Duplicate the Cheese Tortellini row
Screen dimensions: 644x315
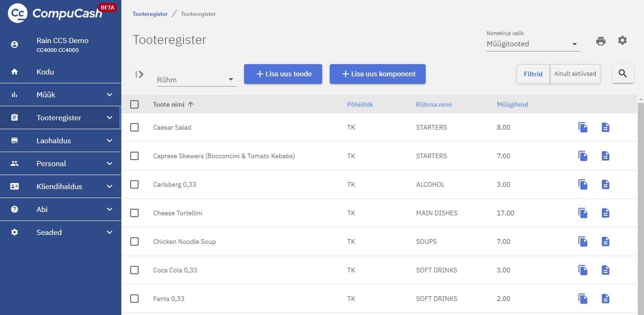point(583,213)
